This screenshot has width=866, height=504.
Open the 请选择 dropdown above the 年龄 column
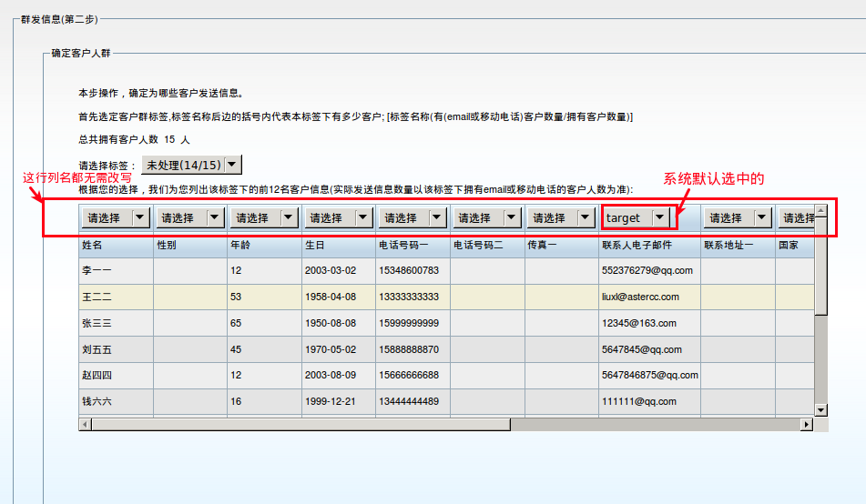[x=265, y=218]
